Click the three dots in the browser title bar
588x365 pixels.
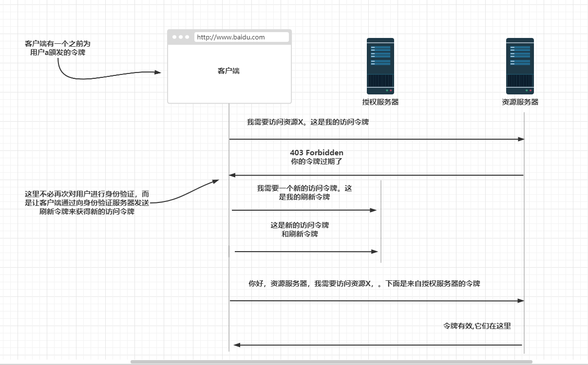tap(180, 37)
